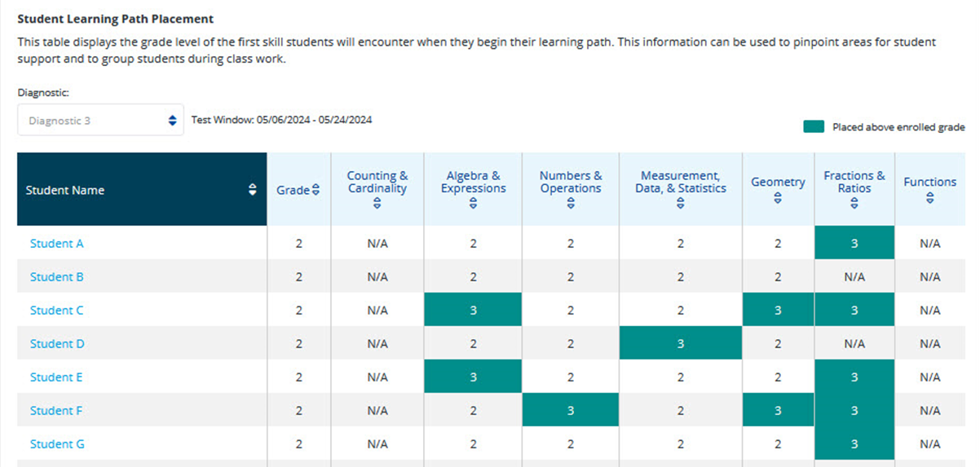This screenshot has width=980, height=467.
Task: Click the Student Name column header
Action: pyautogui.click(x=65, y=190)
